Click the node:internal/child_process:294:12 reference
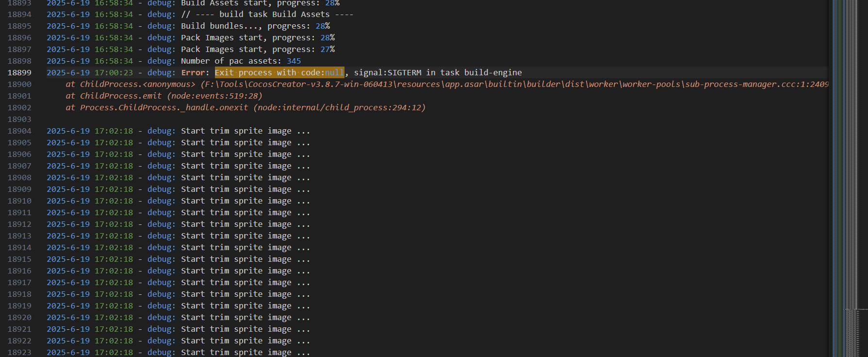 [x=339, y=108]
